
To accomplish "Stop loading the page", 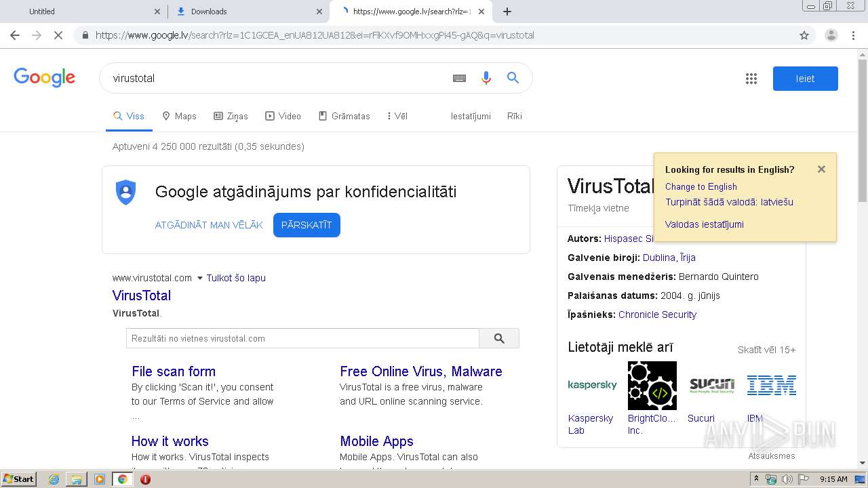I will [x=58, y=35].
